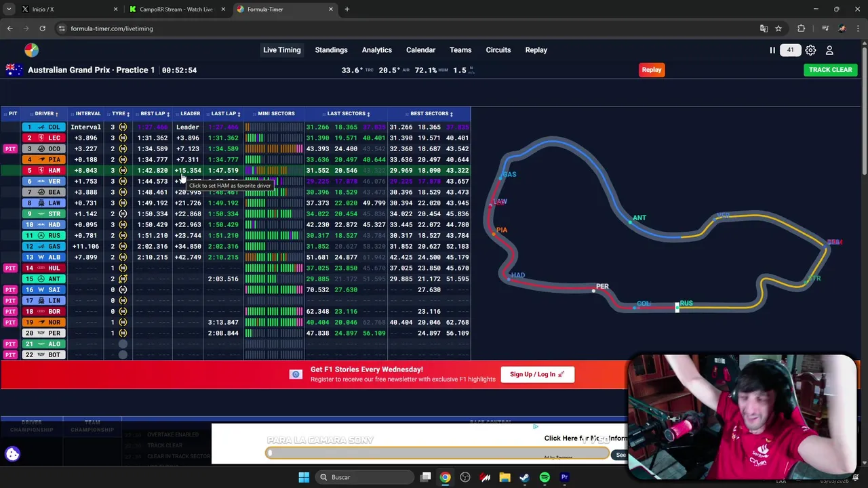Select the PER marker on track map
Image resolution: width=868 pixels, height=488 pixels.
[x=601, y=287]
